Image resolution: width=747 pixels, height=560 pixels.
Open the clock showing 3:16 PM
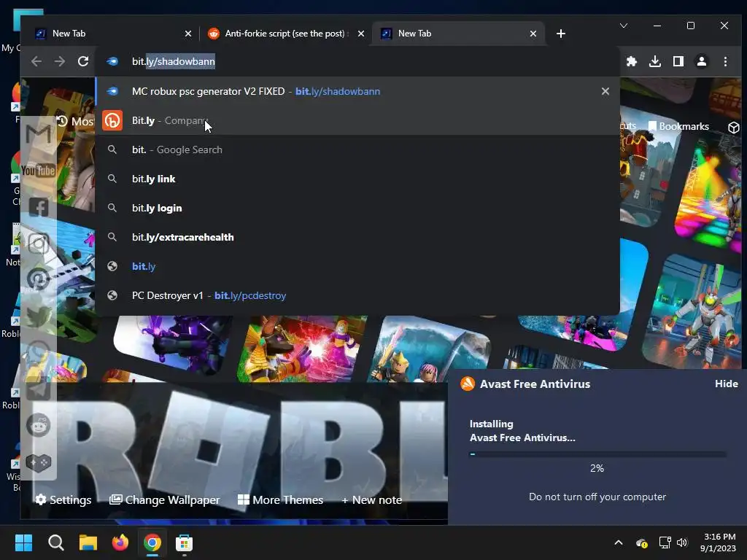coord(718,542)
